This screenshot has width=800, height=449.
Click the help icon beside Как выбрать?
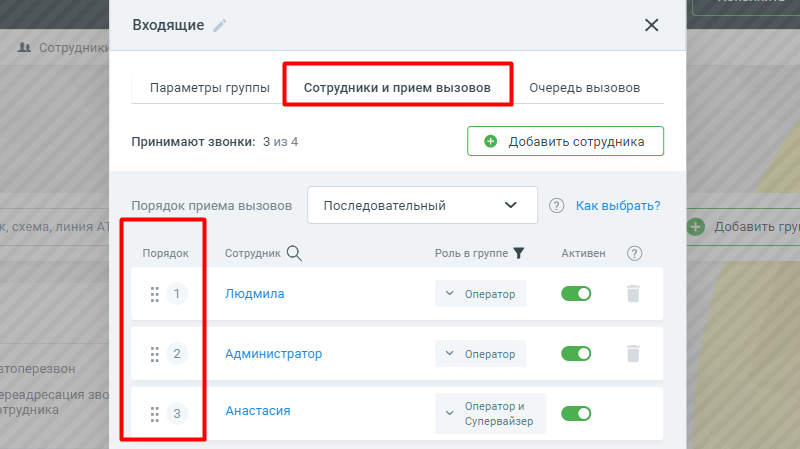point(556,206)
